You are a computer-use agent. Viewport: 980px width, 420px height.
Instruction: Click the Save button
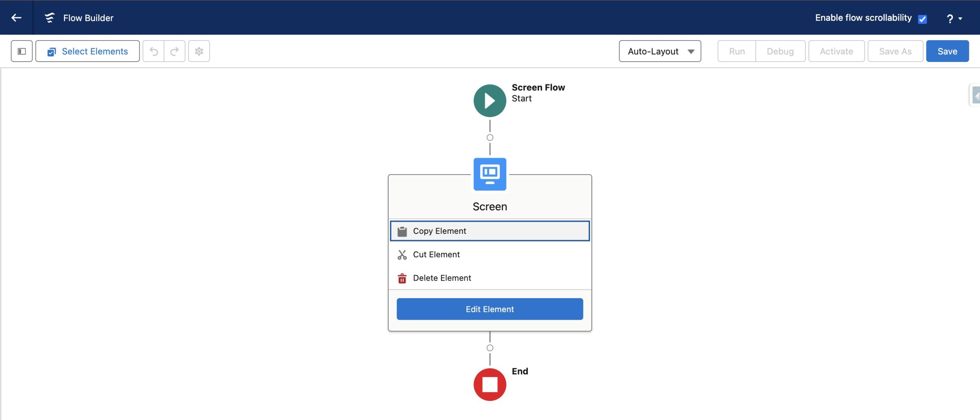click(947, 51)
